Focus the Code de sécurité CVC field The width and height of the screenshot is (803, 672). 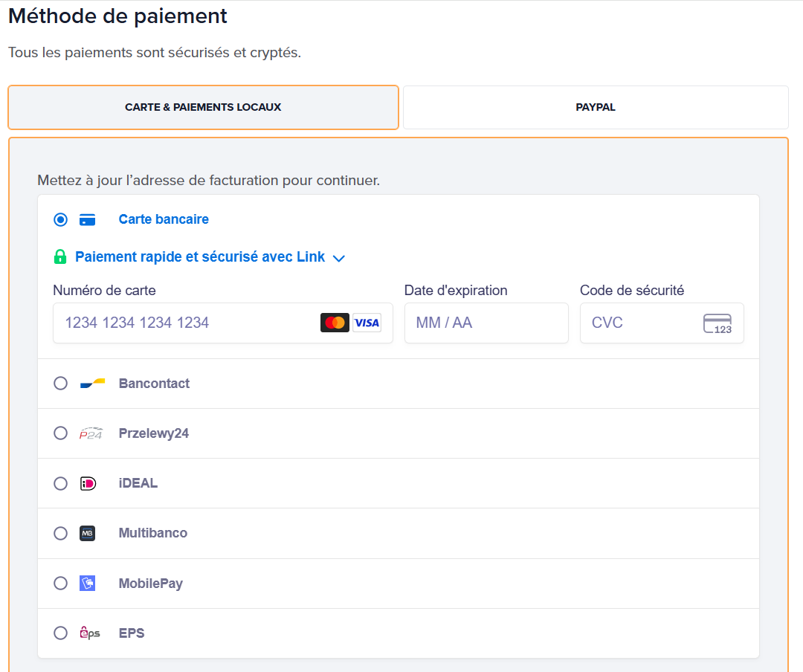[662, 323]
